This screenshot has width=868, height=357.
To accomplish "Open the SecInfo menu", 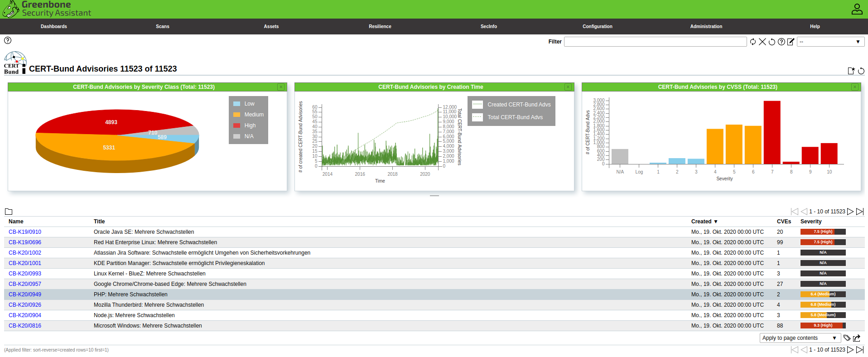I will point(488,26).
